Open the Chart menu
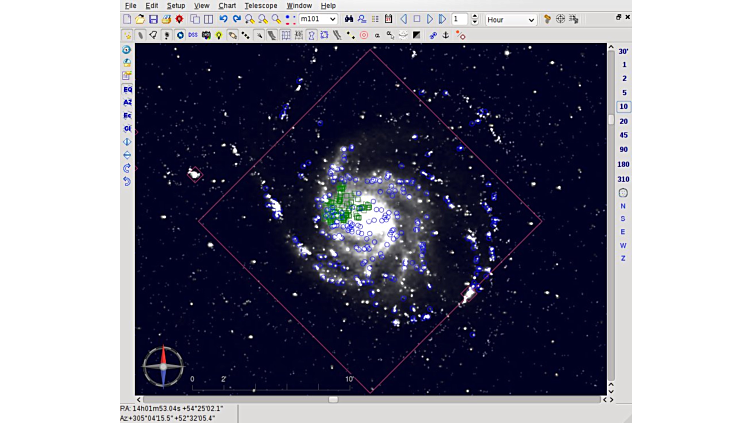 point(227,5)
